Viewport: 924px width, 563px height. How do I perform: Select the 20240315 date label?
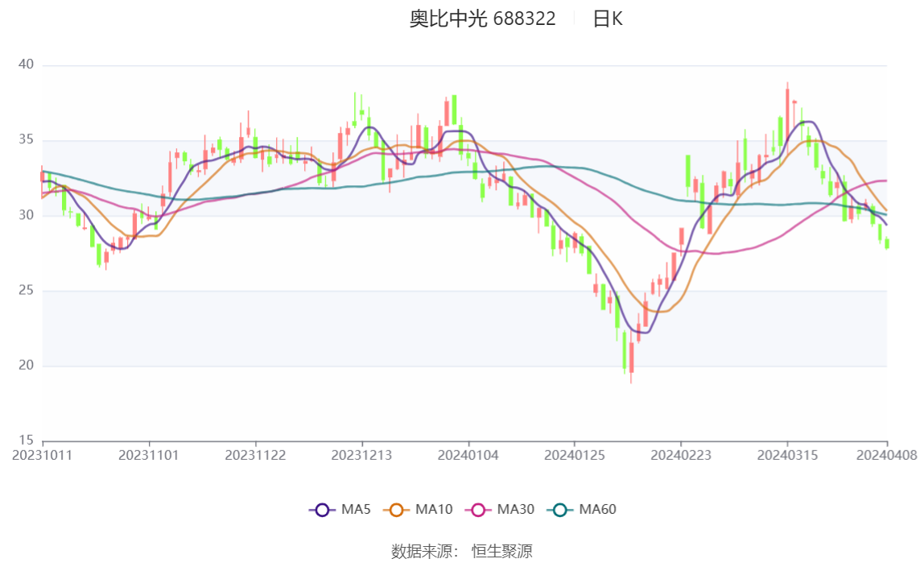pos(787,456)
